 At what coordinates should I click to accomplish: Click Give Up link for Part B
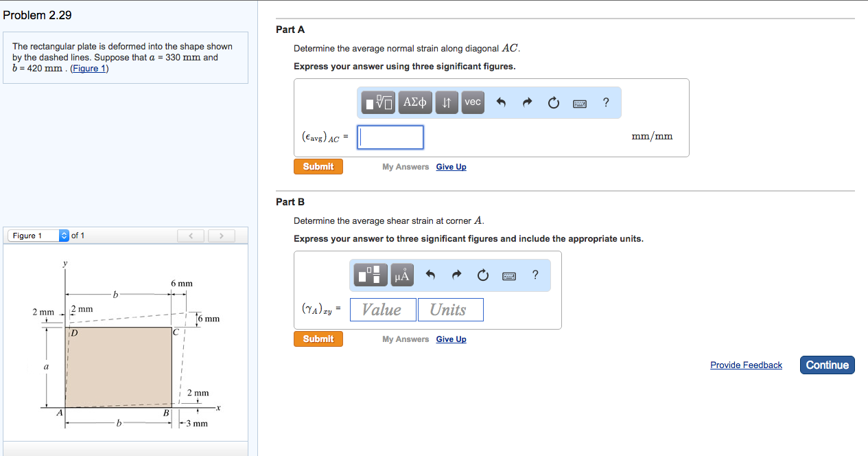click(451, 339)
